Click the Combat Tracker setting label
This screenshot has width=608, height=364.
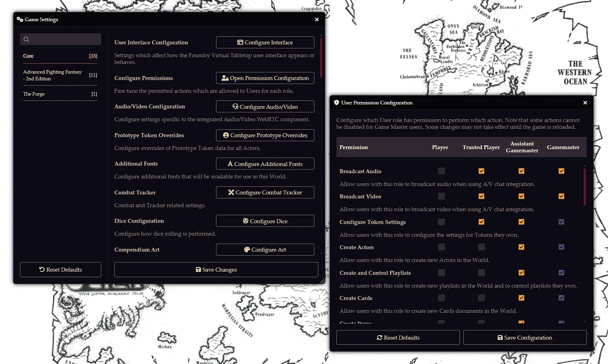tap(135, 192)
